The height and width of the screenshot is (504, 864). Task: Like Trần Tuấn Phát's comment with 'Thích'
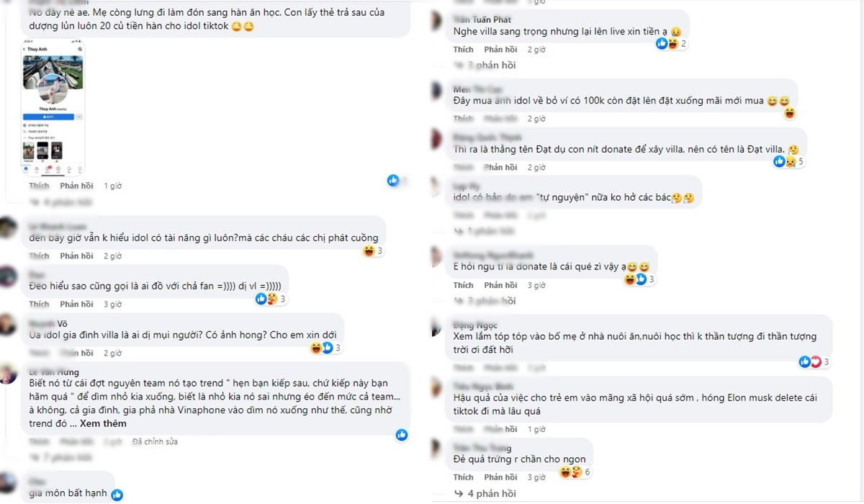464,50
